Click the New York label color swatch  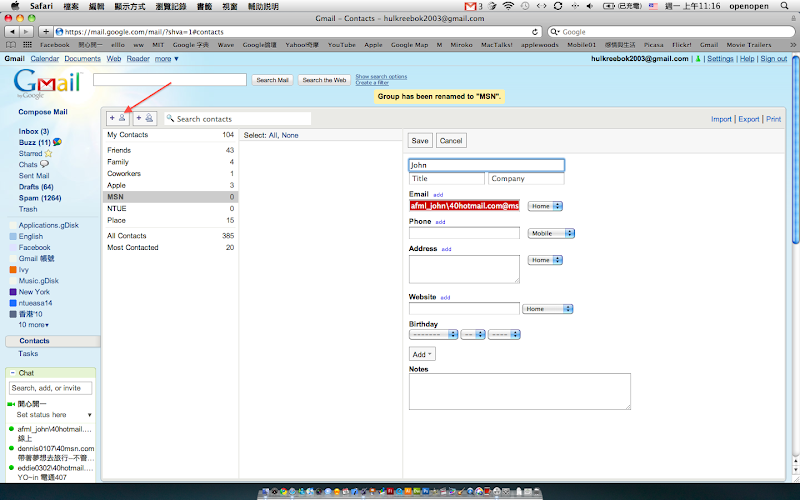(13, 292)
